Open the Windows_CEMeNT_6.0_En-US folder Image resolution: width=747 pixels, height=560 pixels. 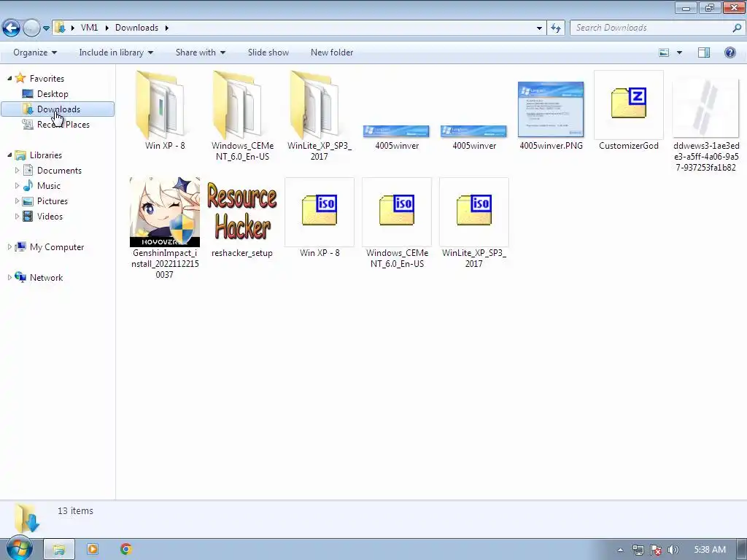pos(242,115)
